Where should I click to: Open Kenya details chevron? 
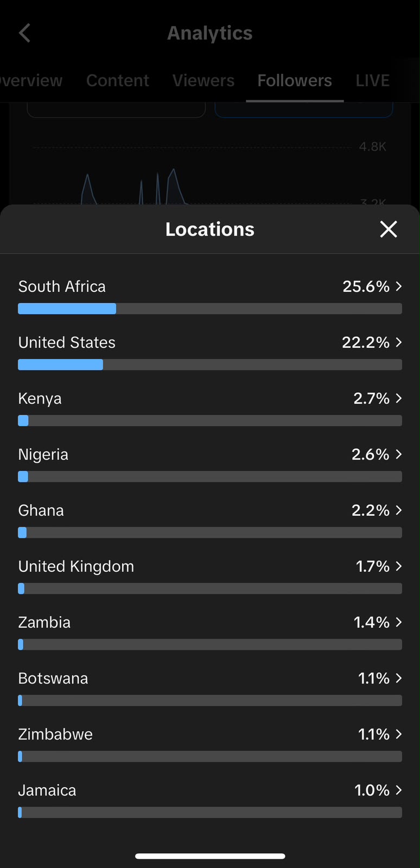click(x=399, y=398)
